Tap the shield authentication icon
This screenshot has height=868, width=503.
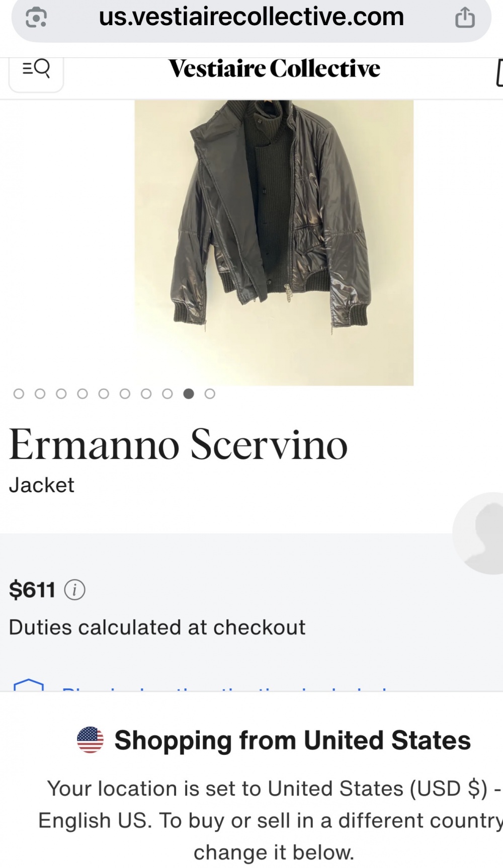29,686
